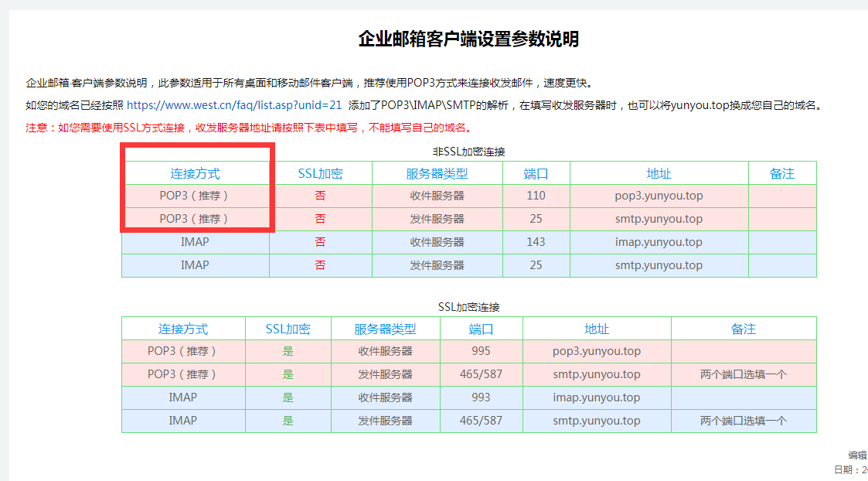
Task: Click SSL加密 column header in non-SSL table
Action: pyautogui.click(x=321, y=173)
